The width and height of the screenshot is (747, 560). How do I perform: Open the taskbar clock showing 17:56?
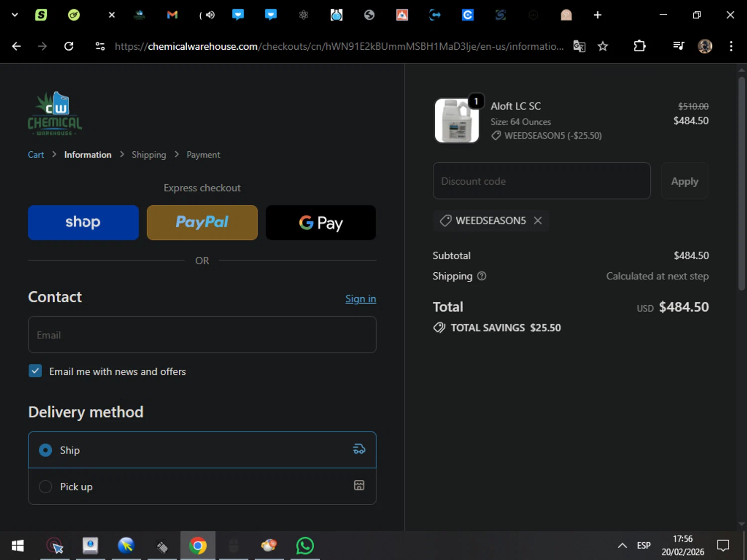[683, 546]
